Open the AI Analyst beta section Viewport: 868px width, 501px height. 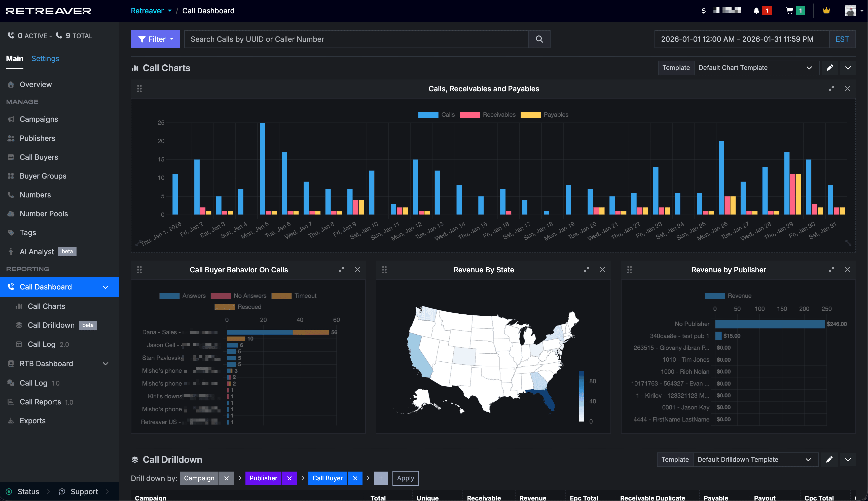(36, 252)
